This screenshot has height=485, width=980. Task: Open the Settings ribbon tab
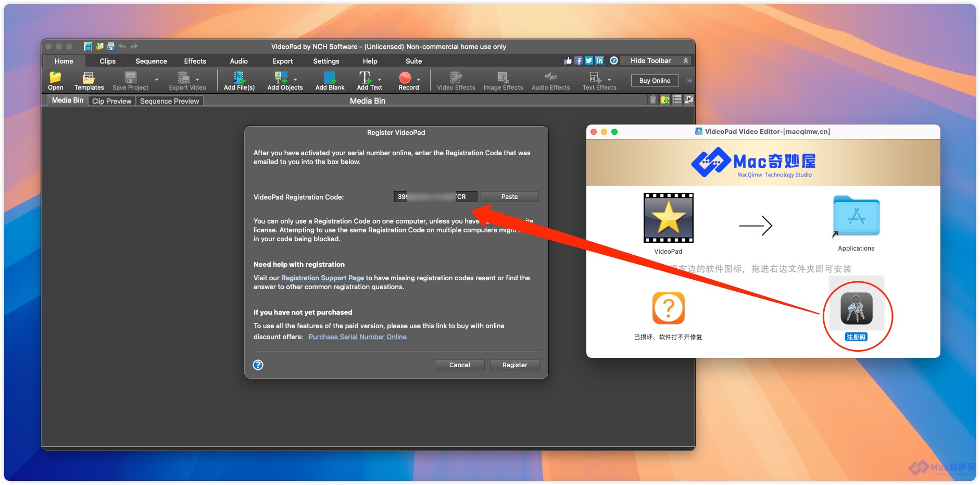[326, 61]
